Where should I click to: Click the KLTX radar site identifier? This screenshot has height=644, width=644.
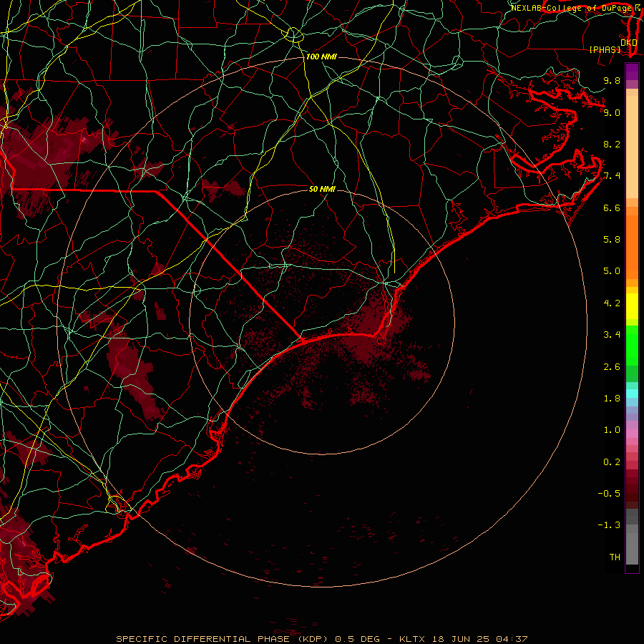pyautogui.click(x=413, y=639)
